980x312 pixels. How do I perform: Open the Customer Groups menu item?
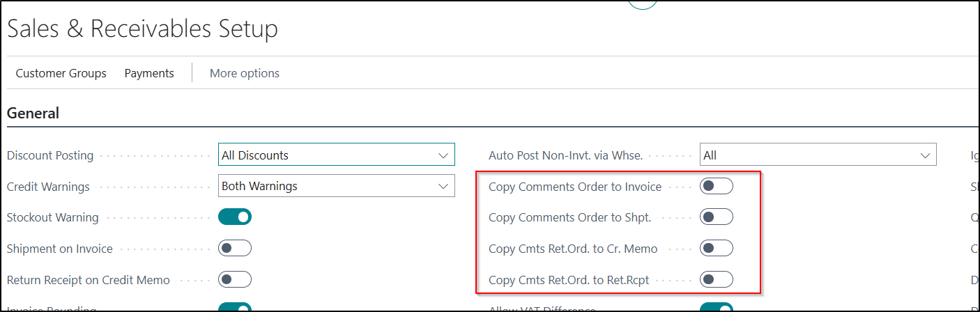61,73
